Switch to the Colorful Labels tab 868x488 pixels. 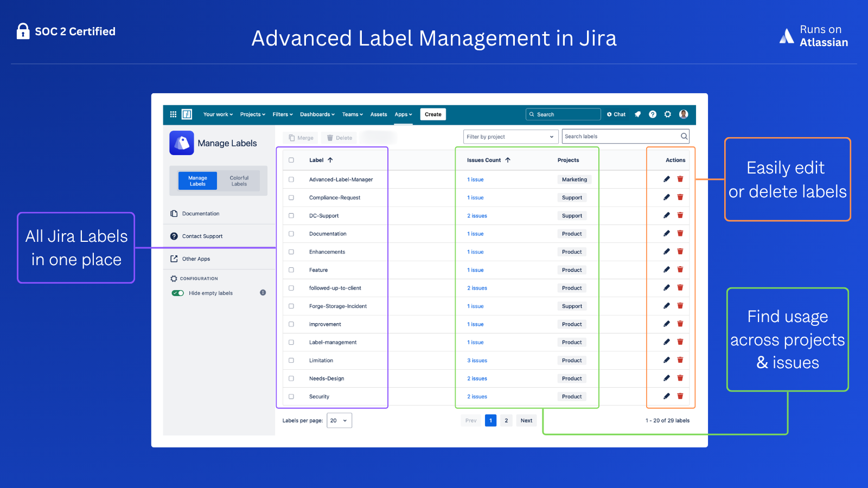tap(239, 181)
